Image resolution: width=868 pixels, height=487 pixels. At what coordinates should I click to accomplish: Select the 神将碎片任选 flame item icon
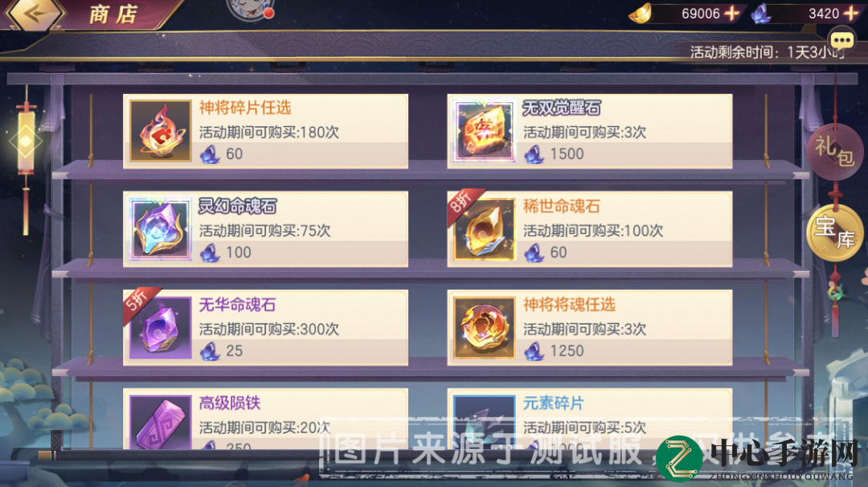(161, 131)
